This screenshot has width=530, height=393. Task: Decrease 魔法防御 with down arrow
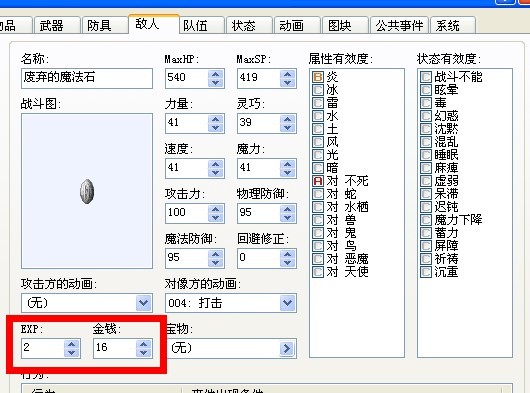[216, 263]
